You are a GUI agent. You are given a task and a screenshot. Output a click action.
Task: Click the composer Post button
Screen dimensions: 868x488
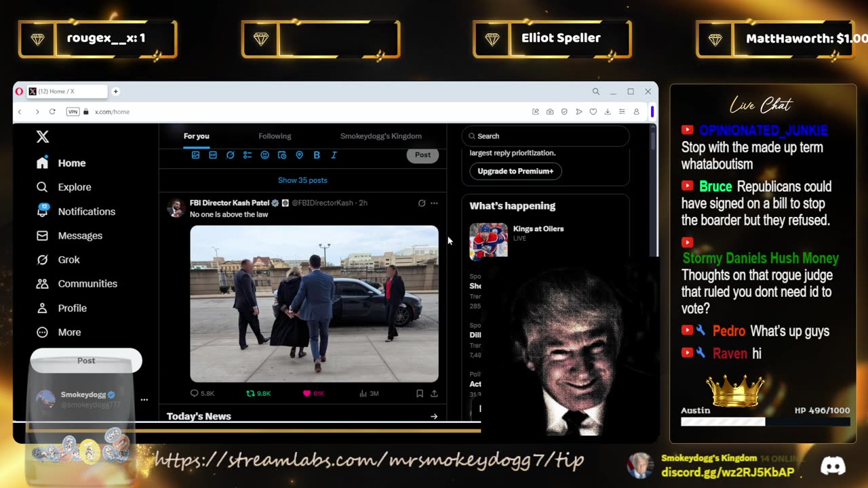coord(422,155)
